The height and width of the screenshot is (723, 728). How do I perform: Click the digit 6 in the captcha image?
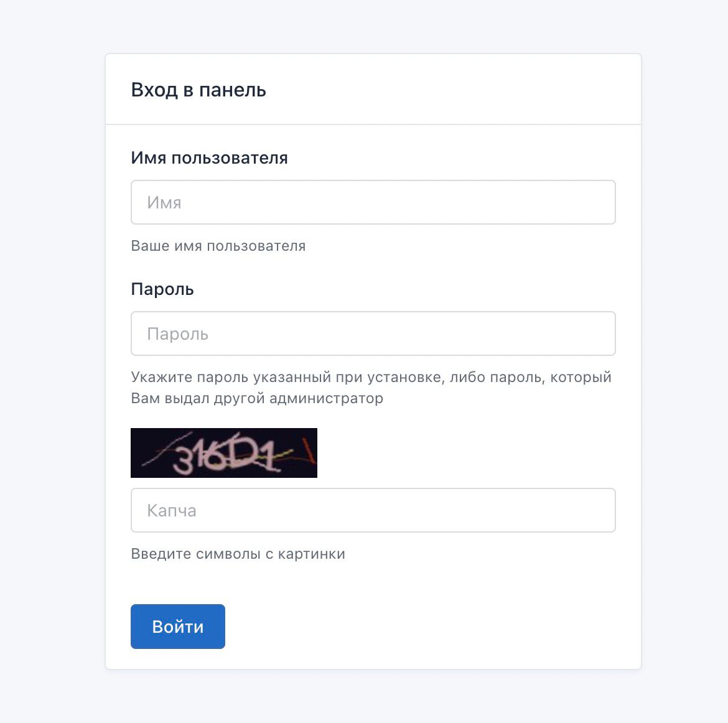tap(218, 457)
